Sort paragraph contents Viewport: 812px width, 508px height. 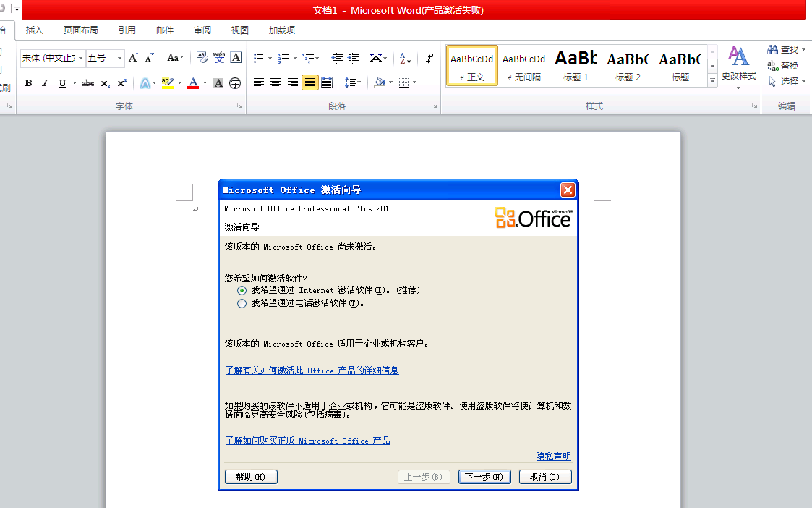[x=405, y=58]
